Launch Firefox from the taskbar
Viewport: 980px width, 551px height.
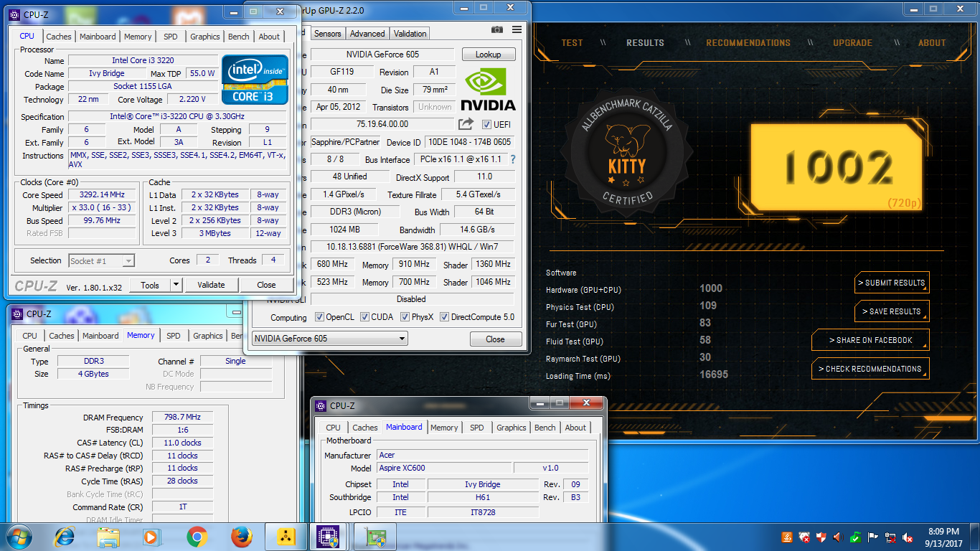(242, 537)
